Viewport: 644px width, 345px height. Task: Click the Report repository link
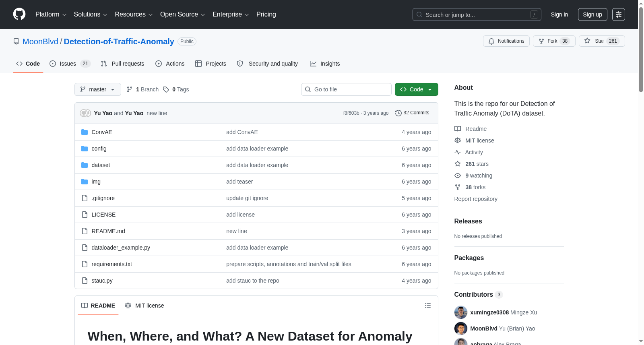click(476, 199)
